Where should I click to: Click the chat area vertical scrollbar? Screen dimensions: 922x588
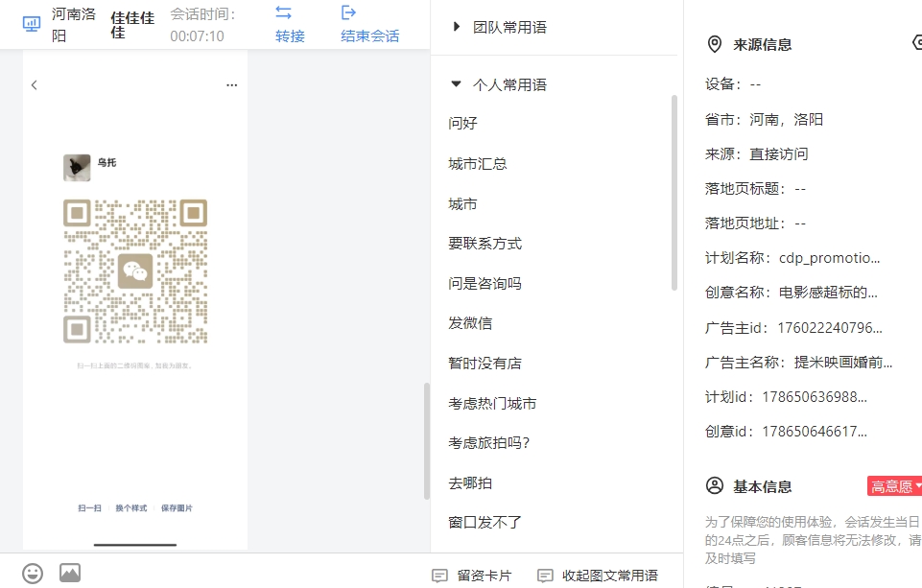coord(427,441)
